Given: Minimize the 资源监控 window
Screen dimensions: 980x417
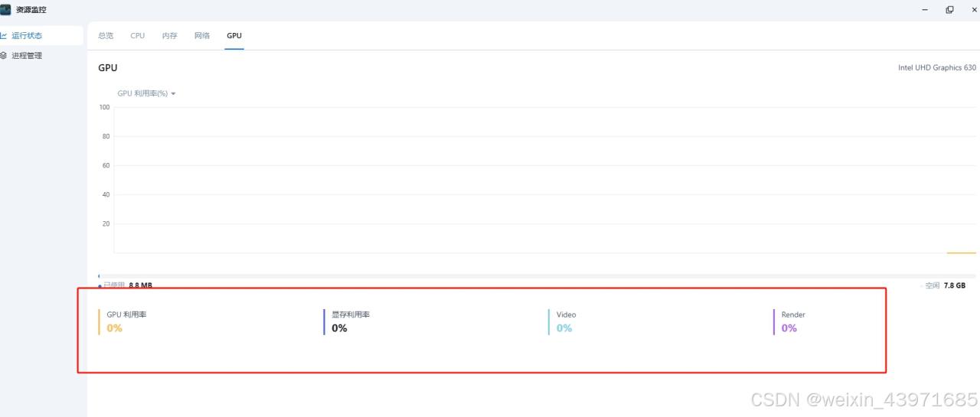Looking at the screenshot, I should (x=925, y=10).
